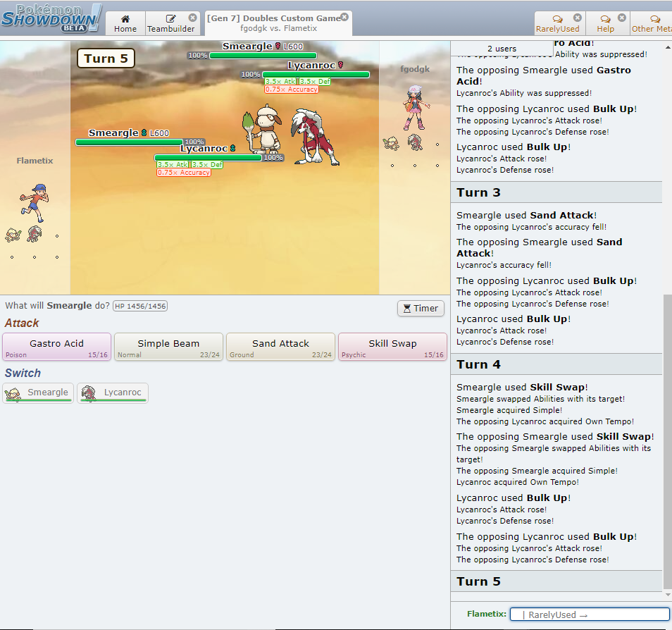Click the Other Metas chat bubble icon

[x=655, y=19]
